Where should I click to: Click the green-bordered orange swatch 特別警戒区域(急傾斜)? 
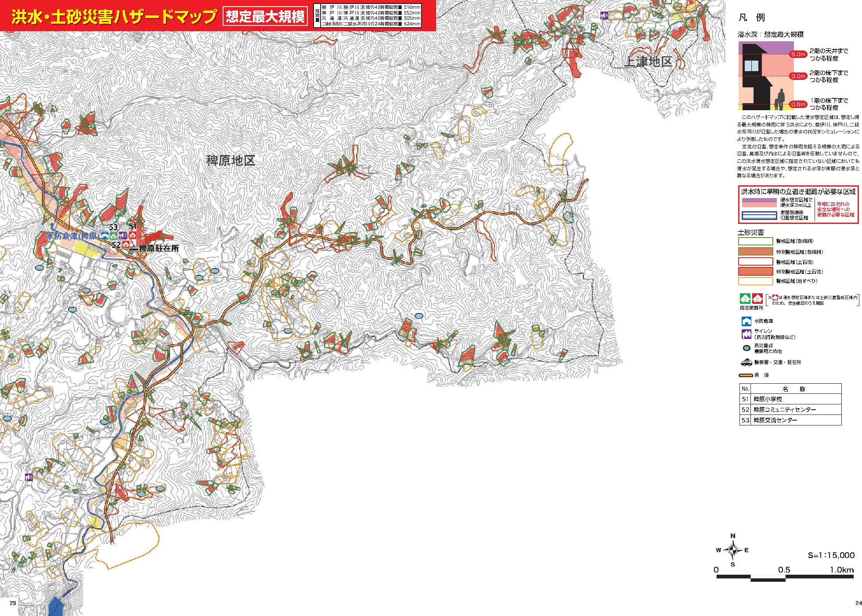[x=755, y=252]
